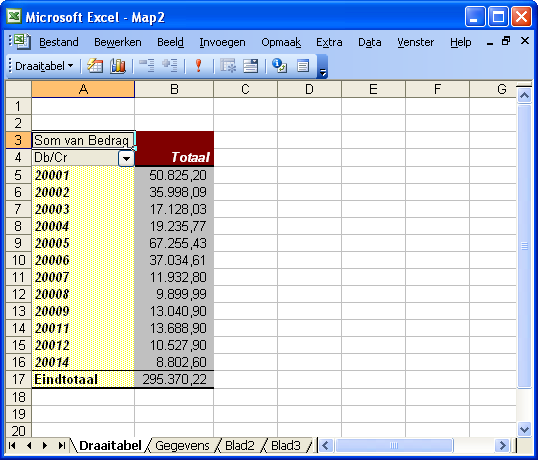Image resolution: width=538 pixels, height=460 pixels.
Task: Click the Select All corner box
Action: pos(19,89)
